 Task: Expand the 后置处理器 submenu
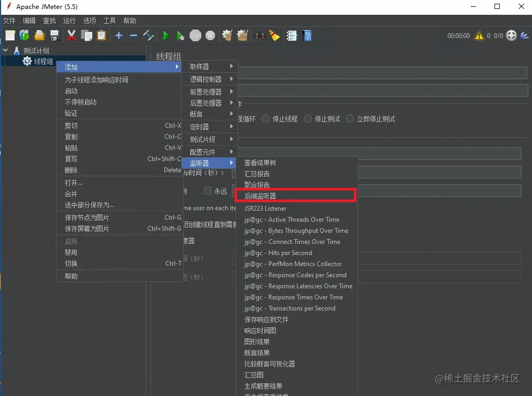point(210,103)
